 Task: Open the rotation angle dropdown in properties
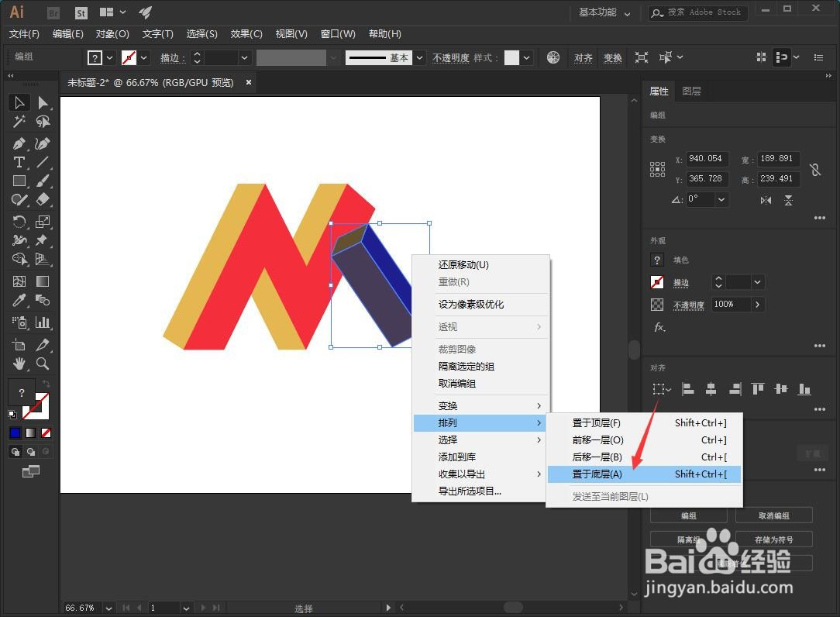pos(721,199)
